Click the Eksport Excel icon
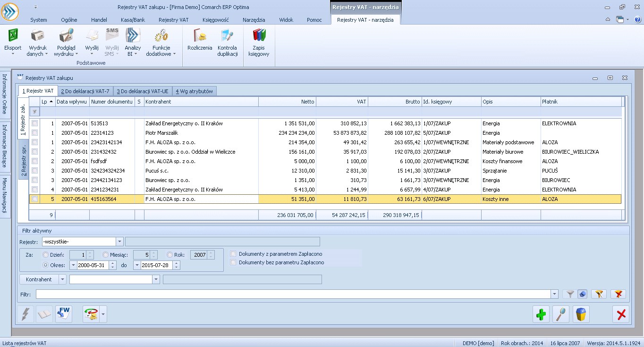This screenshot has height=347, width=644. pyautogui.click(x=13, y=36)
